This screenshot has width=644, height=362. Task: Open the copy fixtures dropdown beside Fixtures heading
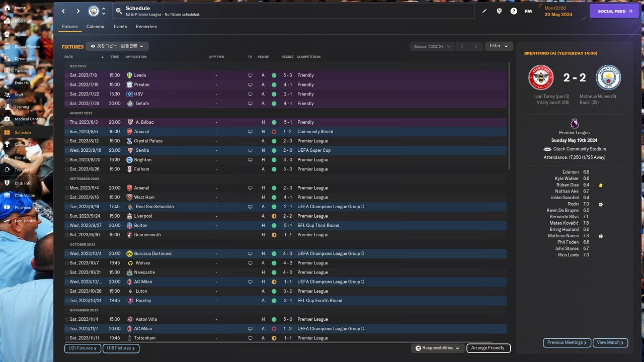(117, 46)
